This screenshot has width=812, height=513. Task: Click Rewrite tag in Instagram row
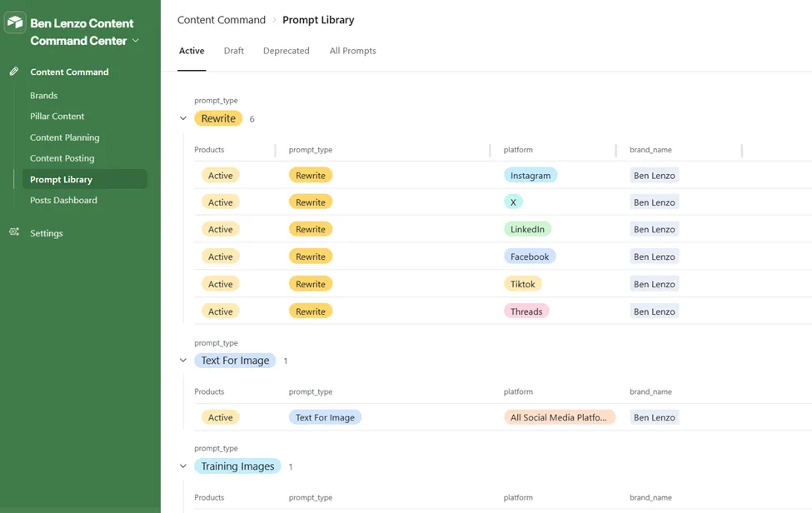coord(310,176)
